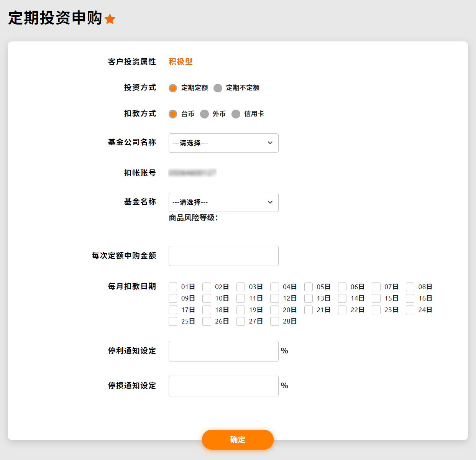This screenshot has height=460, width=476.
Task: Open the 基金公司名称 dropdown
Action: pos(223,143)
